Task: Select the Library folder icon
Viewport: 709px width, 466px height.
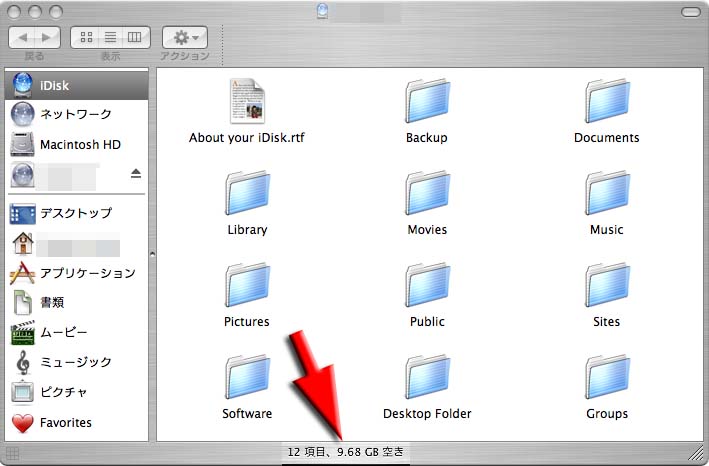Action: (x=247, y=193)
